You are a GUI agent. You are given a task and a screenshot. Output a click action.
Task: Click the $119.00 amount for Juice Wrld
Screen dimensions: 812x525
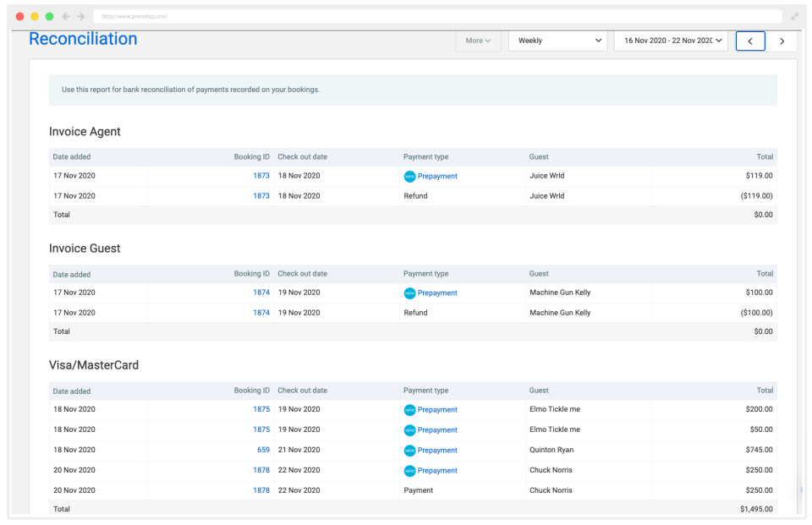click(x=760, y=176)
